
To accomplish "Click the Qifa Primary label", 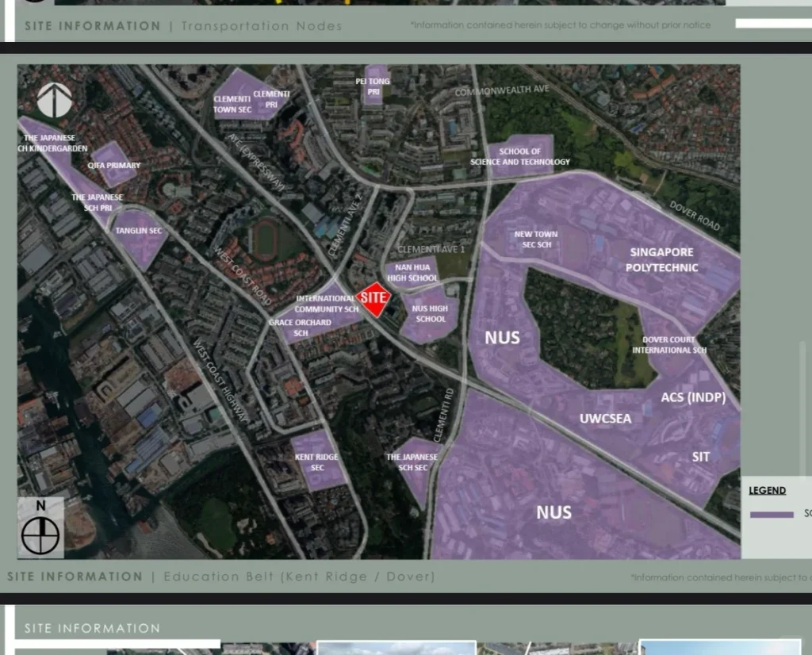I will (x=114, y=165).
